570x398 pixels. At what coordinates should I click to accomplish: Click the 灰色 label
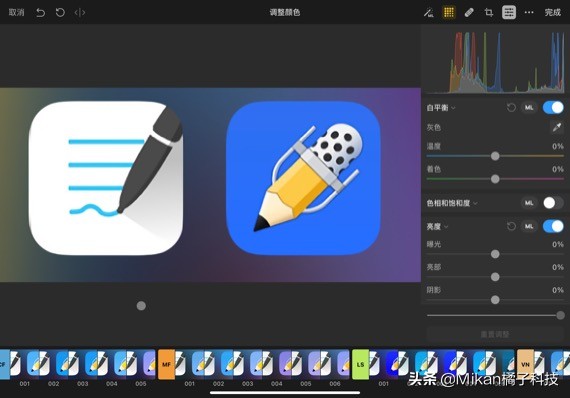434,128
